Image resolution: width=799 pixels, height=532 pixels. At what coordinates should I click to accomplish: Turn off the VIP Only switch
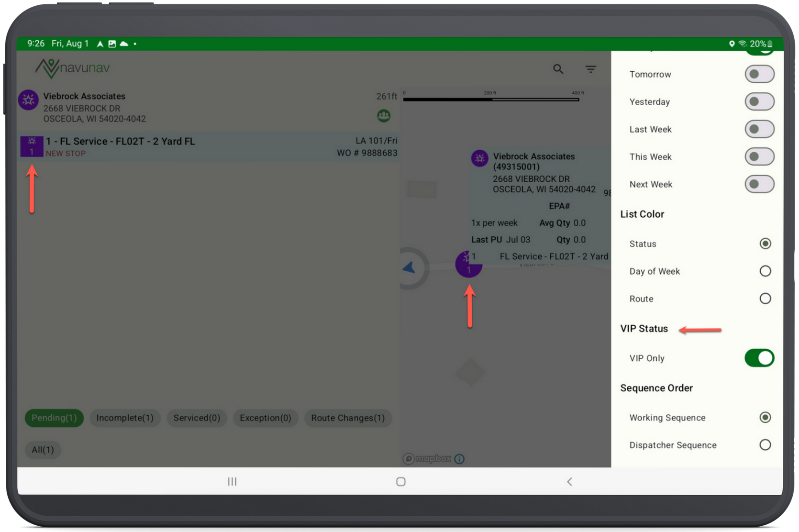pos(759,358)
